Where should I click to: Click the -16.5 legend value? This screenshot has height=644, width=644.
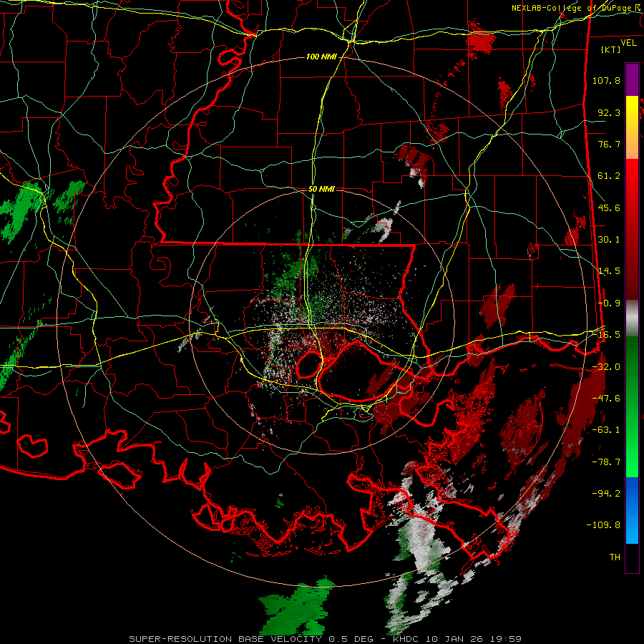tap(606, 335)
